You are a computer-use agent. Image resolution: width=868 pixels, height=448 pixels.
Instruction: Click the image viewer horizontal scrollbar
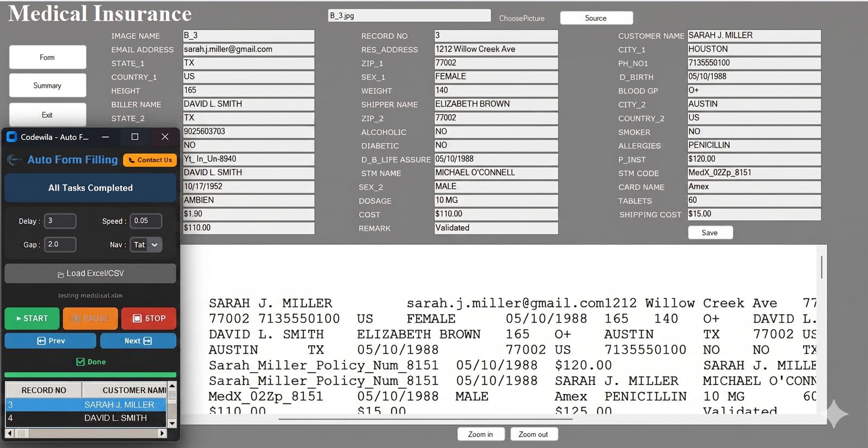point(425,419)
